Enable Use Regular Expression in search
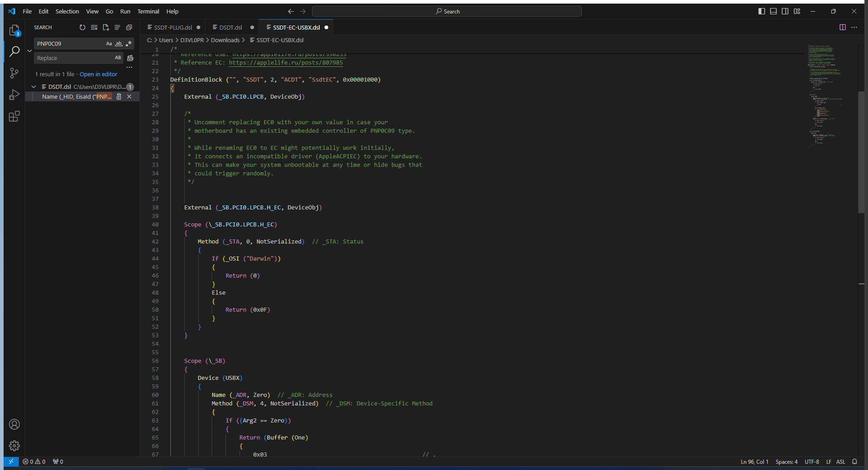 click(x=129, y=44)
